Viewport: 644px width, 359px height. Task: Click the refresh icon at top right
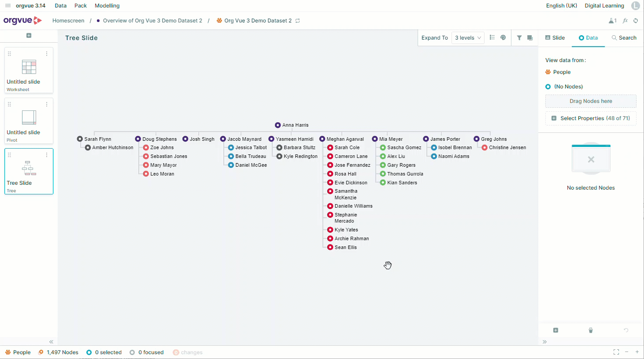point(636,21)
